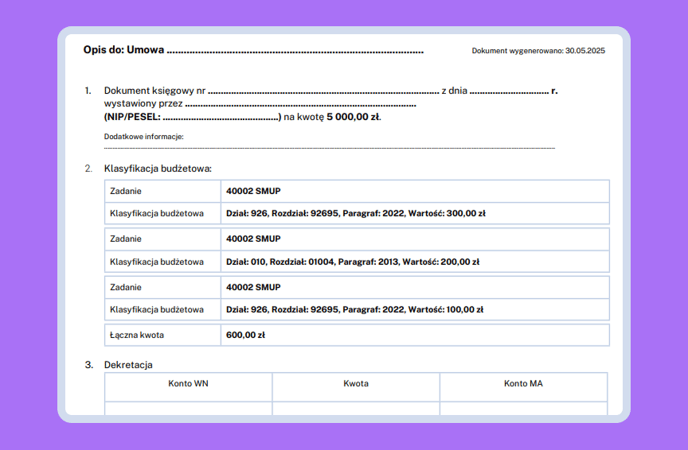Select the "wystawiony przez" dotted blank line
688x450 pixels.
pyautogui.click(x=300, y=103)
